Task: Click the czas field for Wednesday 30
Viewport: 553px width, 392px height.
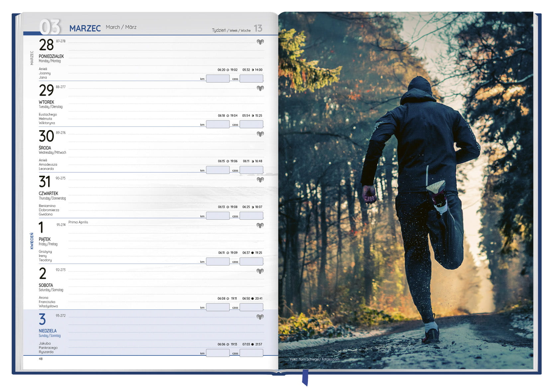Action: 251,170
